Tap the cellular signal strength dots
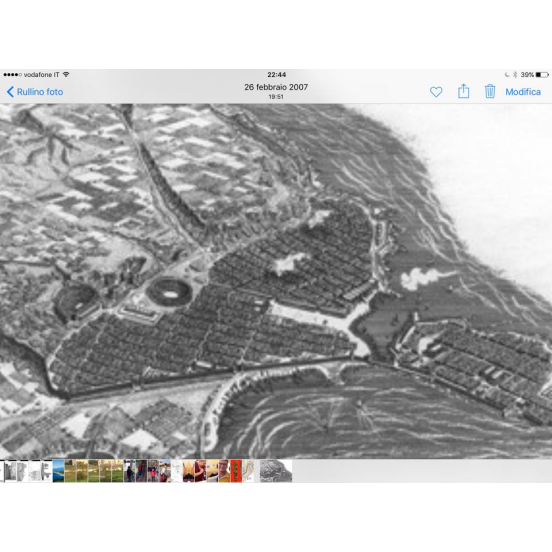 pos(12,75)
